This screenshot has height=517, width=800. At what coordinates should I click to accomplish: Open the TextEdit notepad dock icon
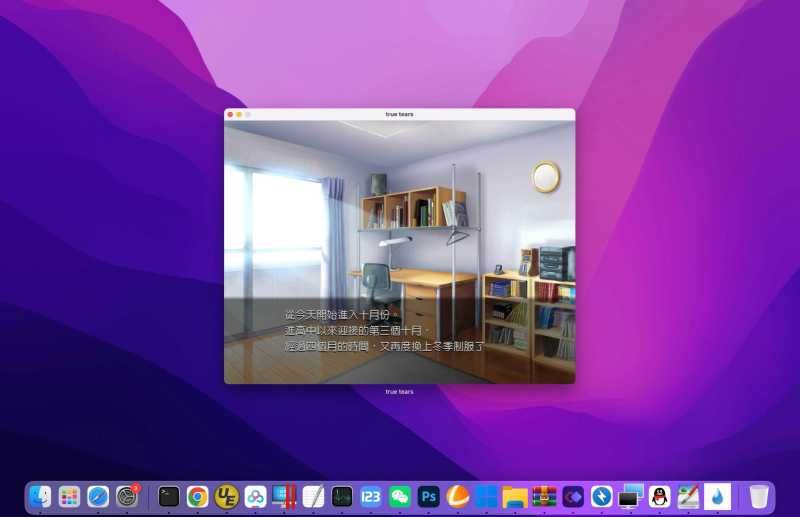click(x=313, y=497)
